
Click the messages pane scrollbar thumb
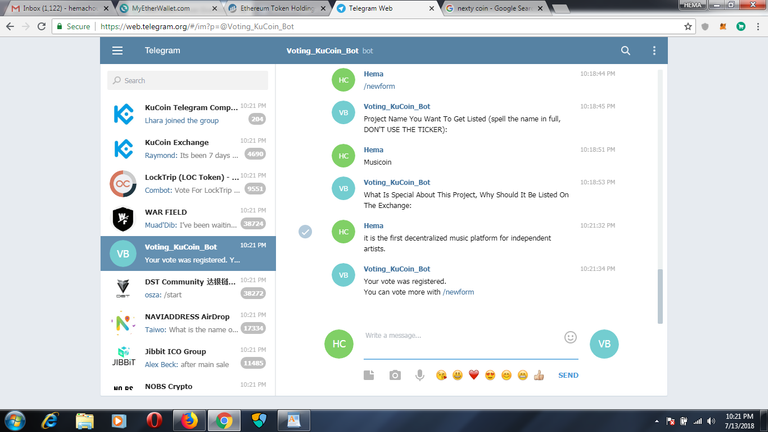coord(660,296)
